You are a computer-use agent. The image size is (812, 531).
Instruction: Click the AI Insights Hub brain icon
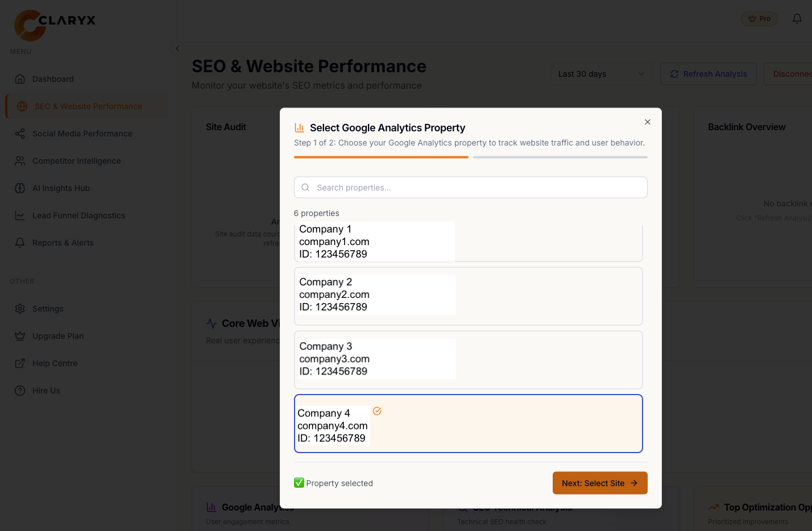(x=20, y=188)
